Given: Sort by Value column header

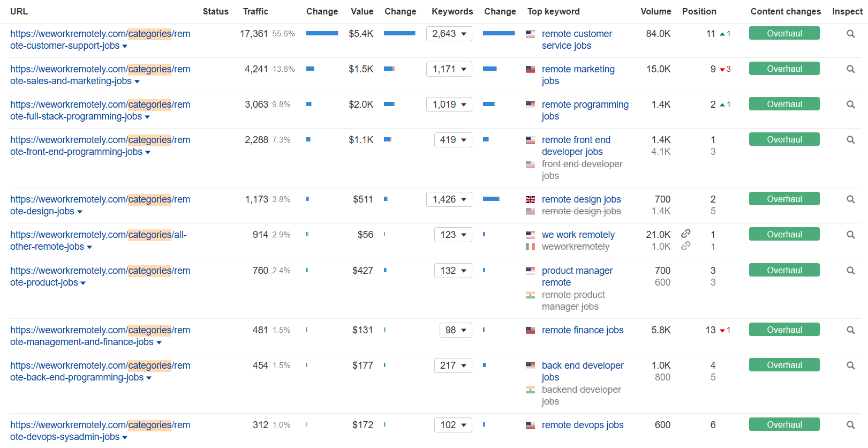Looking at the screenshot, I should [362, 11].
